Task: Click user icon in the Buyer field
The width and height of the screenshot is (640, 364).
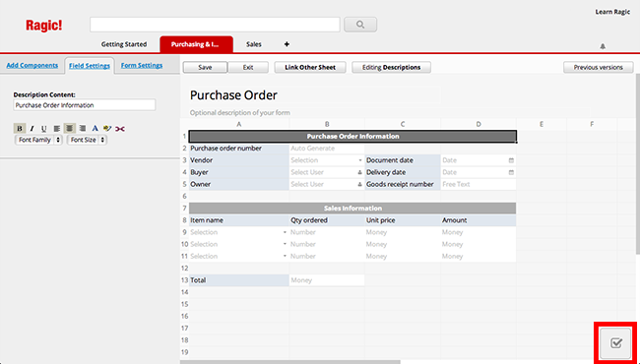Action: pyautogui.click(x=359, y=172)
